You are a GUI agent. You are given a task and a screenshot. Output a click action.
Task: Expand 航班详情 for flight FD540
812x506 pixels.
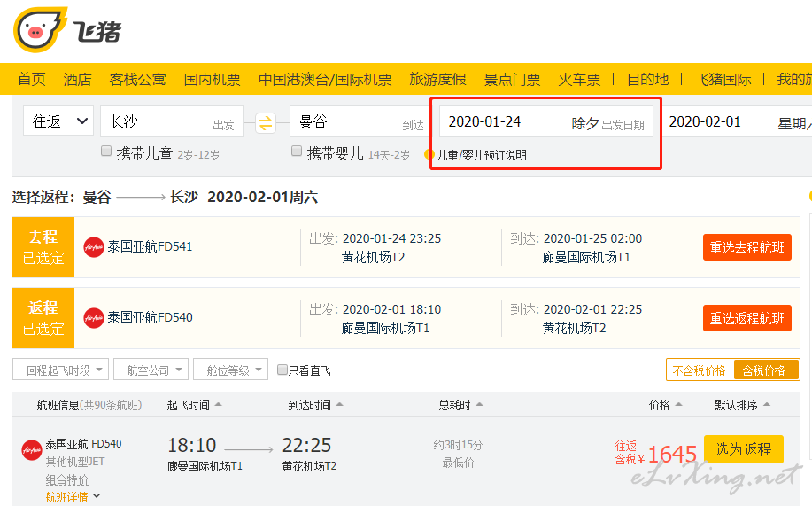point(73,497)
